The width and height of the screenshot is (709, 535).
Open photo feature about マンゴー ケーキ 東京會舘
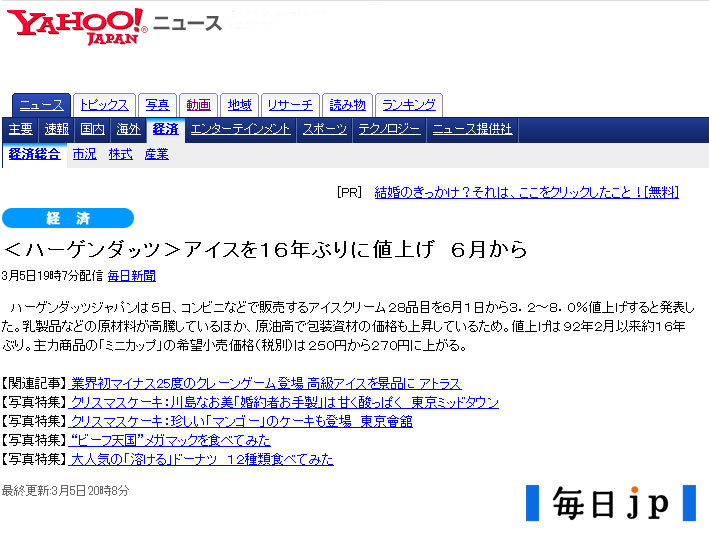click(242, 421)
